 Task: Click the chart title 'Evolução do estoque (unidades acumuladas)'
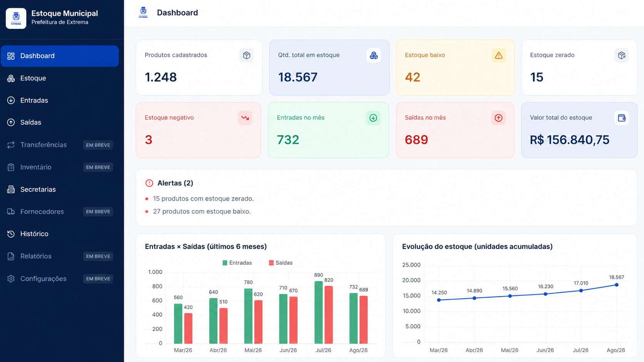pos(477,246)
